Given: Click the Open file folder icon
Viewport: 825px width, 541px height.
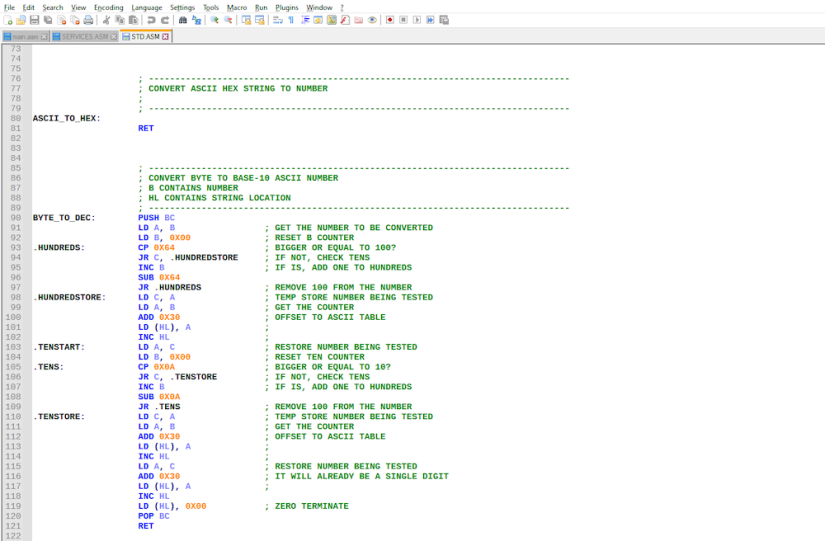Looking at the screenshot, I should pyautogui.click(x=21, y=20).
